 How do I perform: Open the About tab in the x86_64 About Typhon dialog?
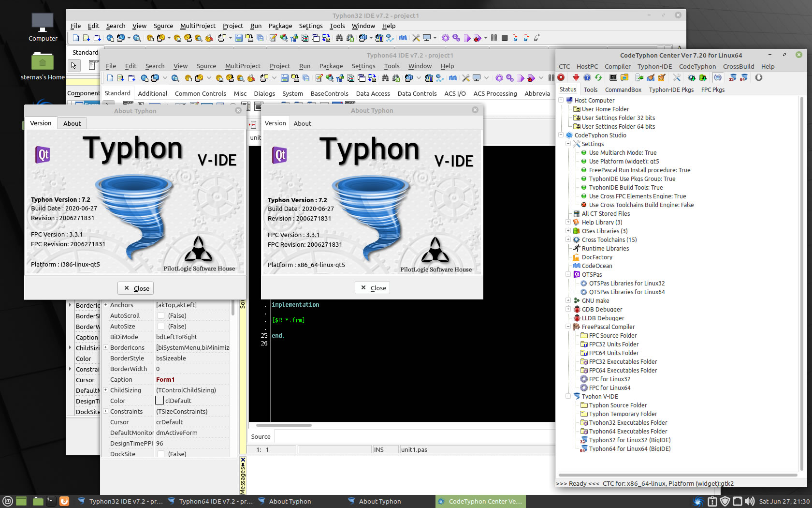pyautogui.click(x=302, y=123)
